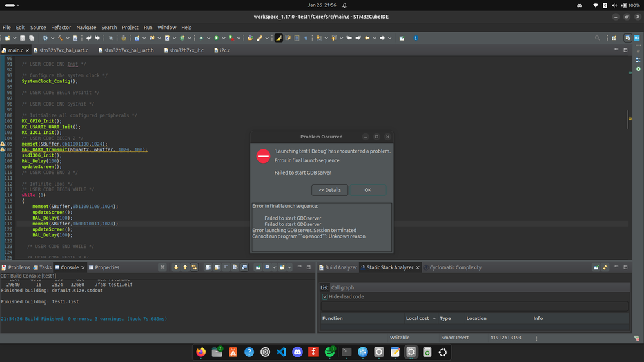Click the filter input field under Hide dead code

[475, 306]
